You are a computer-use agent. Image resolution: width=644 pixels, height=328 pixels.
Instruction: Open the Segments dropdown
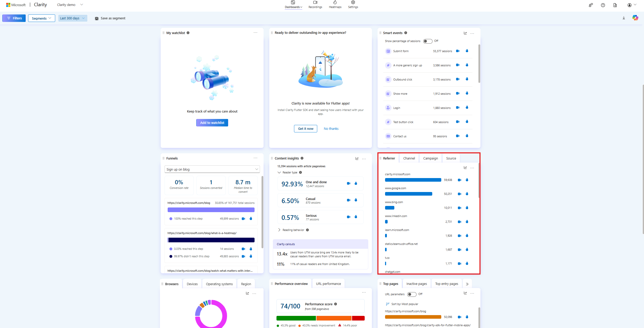pyautogui.click(x=42, y=18)
